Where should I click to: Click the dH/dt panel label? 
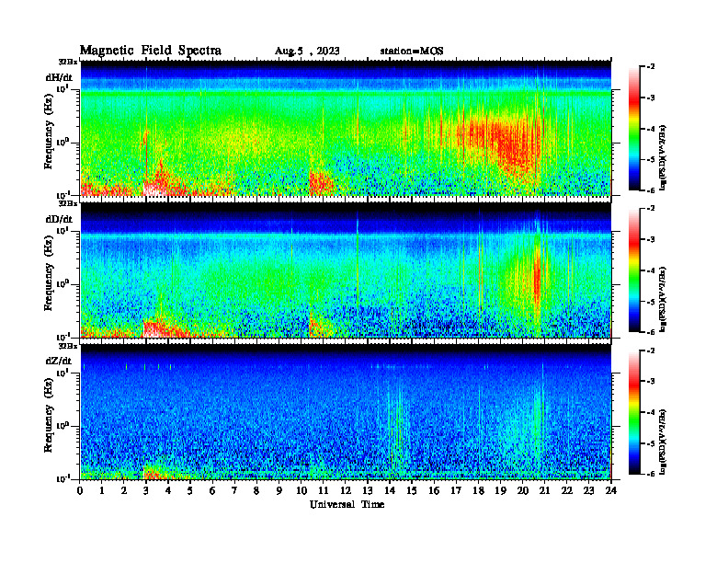click(59, 78)
